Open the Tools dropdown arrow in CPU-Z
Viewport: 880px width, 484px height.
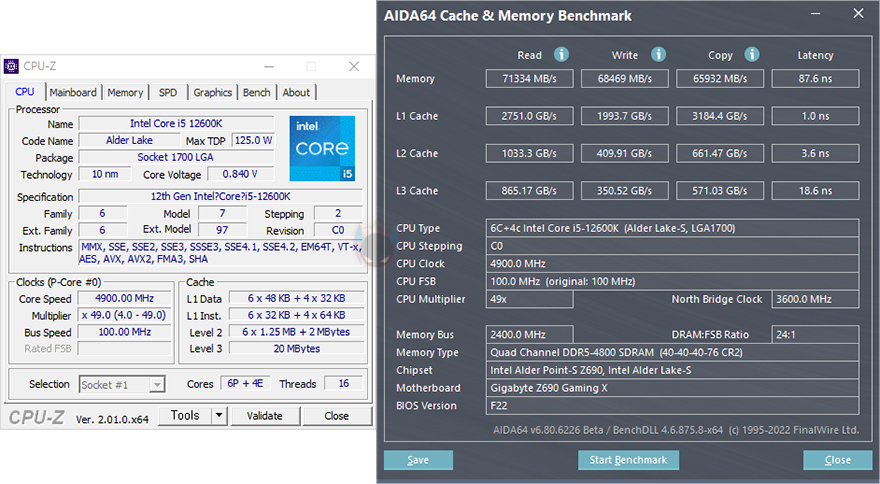[x=219, y=416]
